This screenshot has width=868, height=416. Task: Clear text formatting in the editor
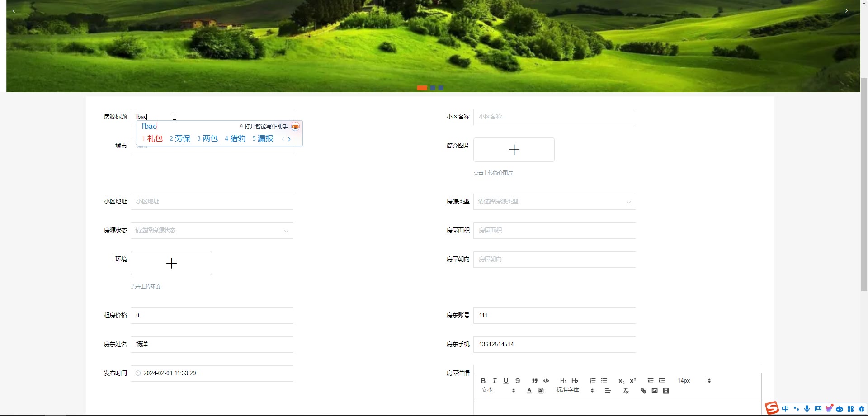[x=626, y=391]
